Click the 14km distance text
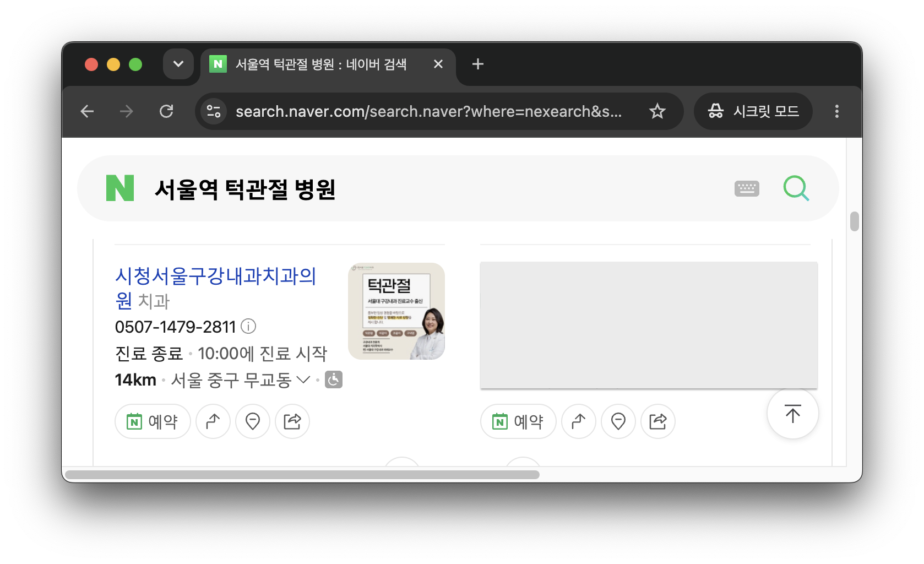924x564 pixels. click(x=135, y=380)
